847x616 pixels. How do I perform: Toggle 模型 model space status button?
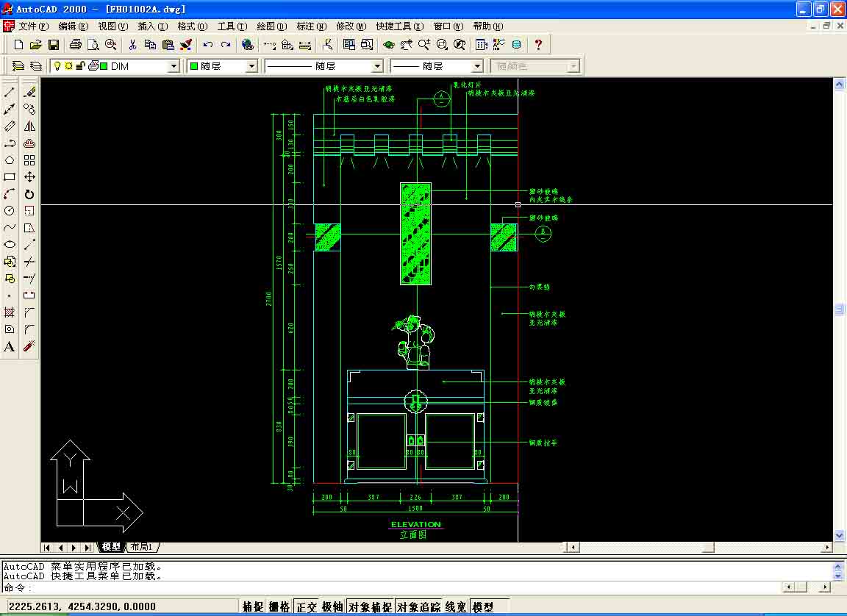488,607
